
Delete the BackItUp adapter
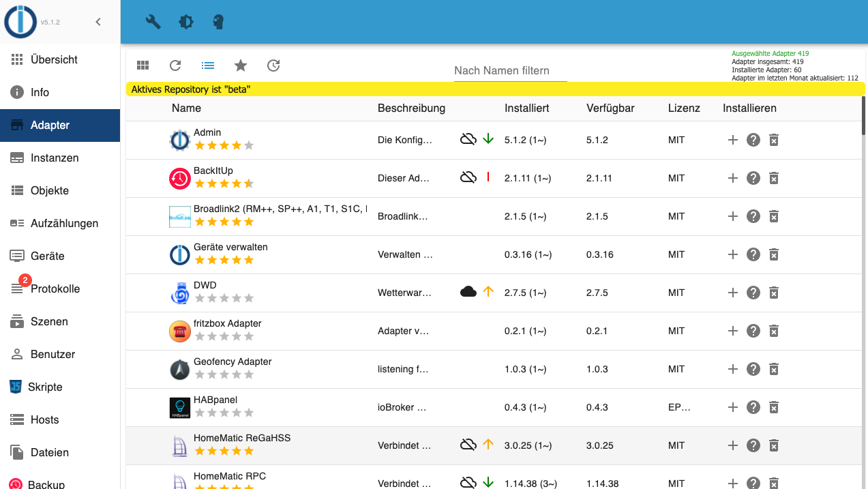(x=774, y=178)
